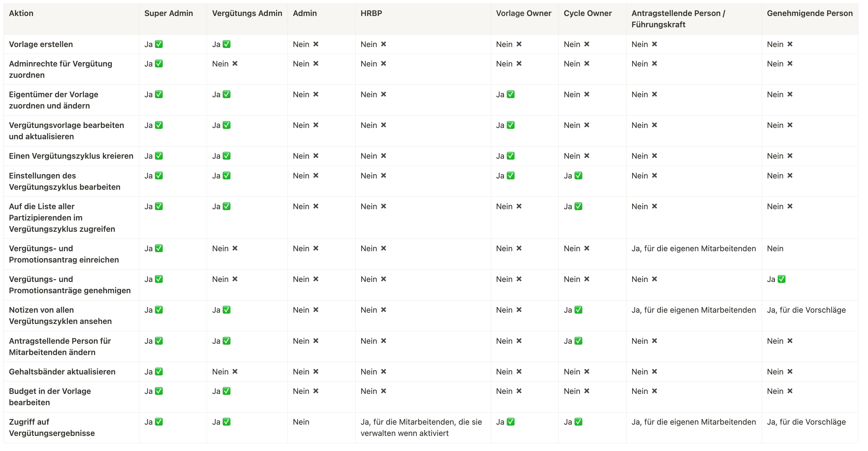Click 'Ja, für die eigenen Mitarbeitenden' in the Notizen row
The height and width of the screenshot is (451, 868).
click(693, 310)
